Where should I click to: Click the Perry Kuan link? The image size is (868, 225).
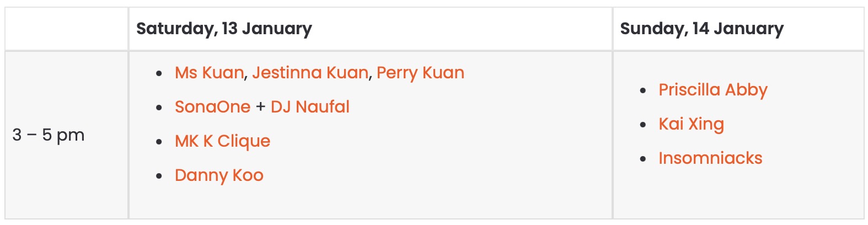pos(420,73)
